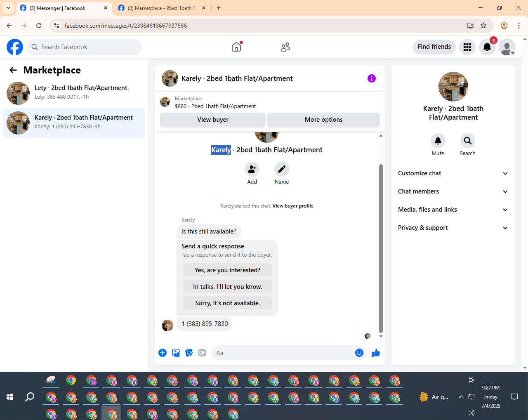Choose a GIF in composer
This screenshot has width=528, height=420.
202,353
